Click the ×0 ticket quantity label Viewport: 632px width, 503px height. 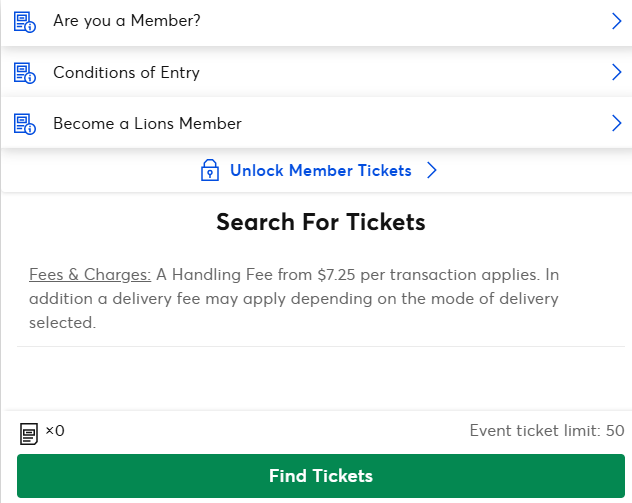tap(55, 431)
